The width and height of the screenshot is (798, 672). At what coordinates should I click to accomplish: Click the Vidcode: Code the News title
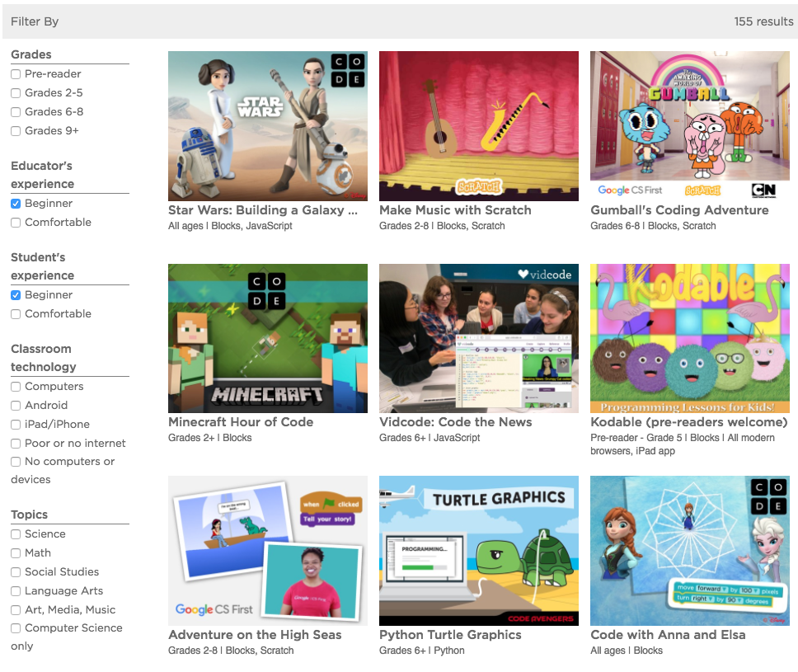click(456, 422)
